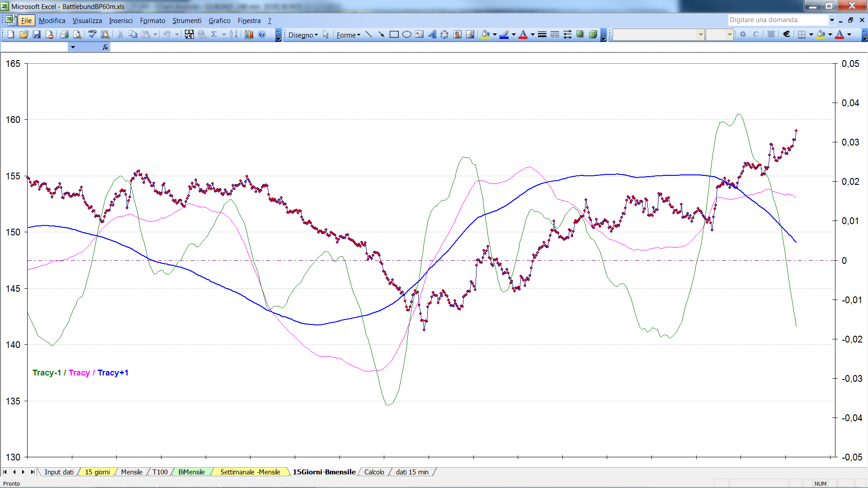868x488 pixels.
Task: Click the Dash Style icon
Action: click(555, 34)
